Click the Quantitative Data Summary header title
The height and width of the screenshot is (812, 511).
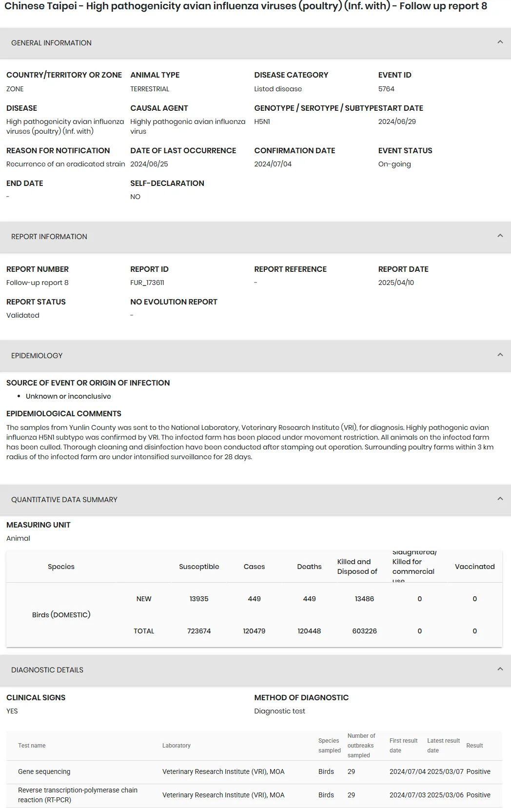coord(64,500)
